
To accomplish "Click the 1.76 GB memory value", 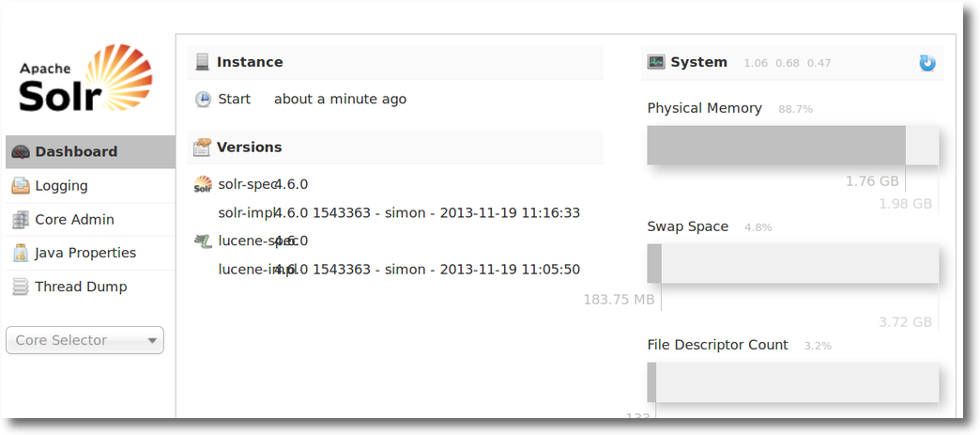I will point(872,181).
